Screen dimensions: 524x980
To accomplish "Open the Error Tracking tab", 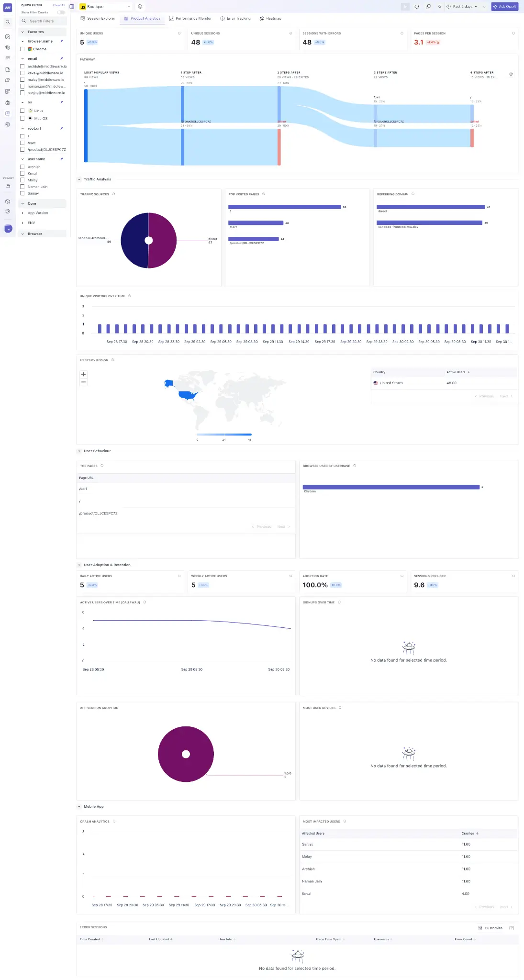I will pos(235,19).
